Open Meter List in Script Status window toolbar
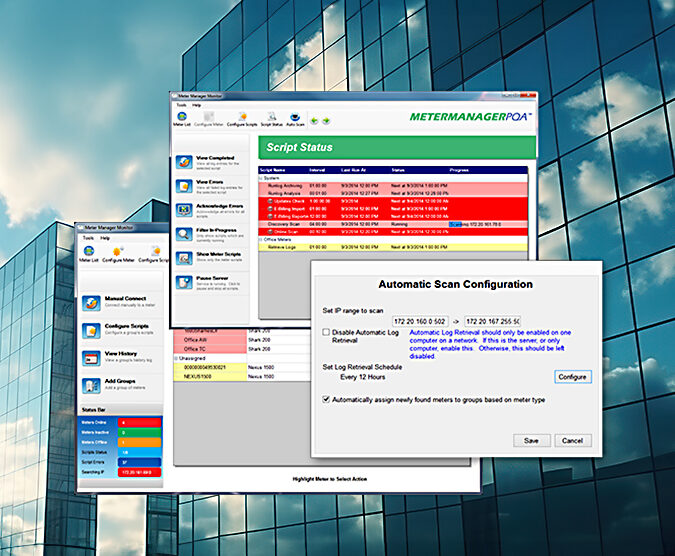675x556 pixels. point(182,119)
